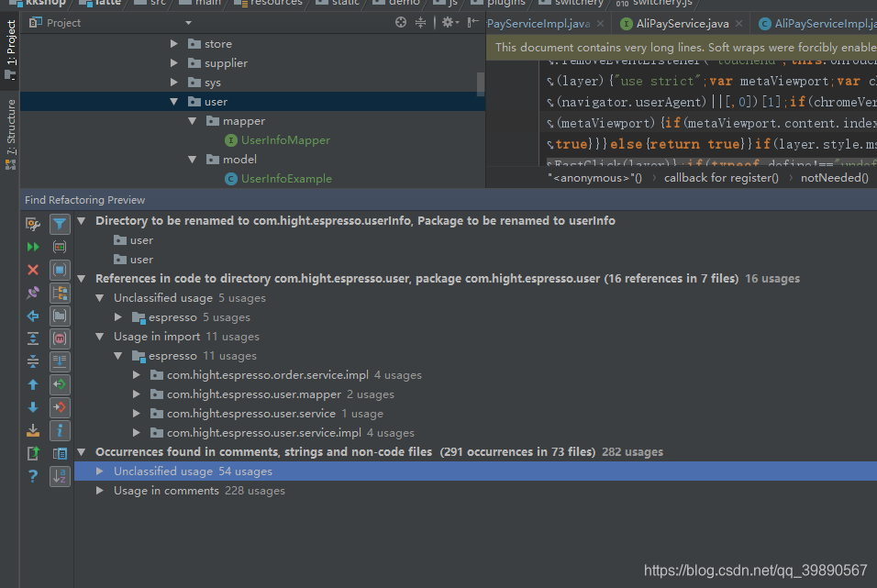Pin the Find tab
877x588 pixels.
[x=33, y=293]
